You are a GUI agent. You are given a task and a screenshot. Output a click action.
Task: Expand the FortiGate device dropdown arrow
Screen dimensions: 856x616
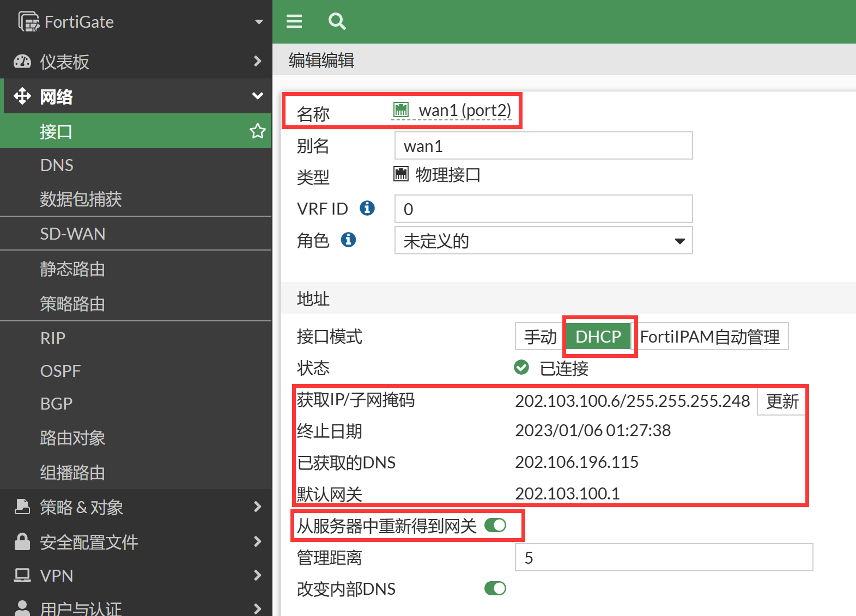click(x=259, y=22)
